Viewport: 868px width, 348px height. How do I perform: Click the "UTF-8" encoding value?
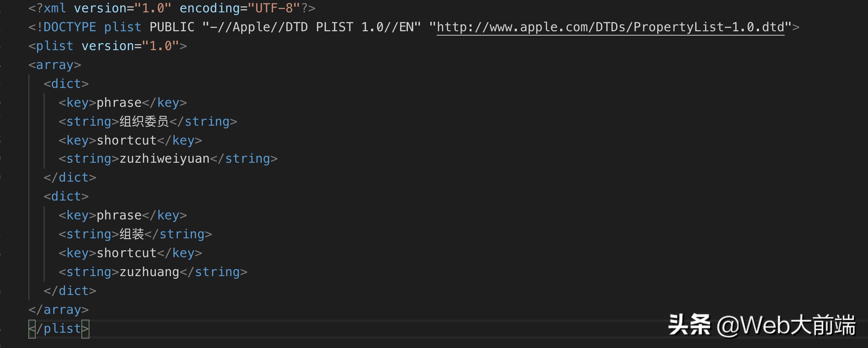coord(274,8)
